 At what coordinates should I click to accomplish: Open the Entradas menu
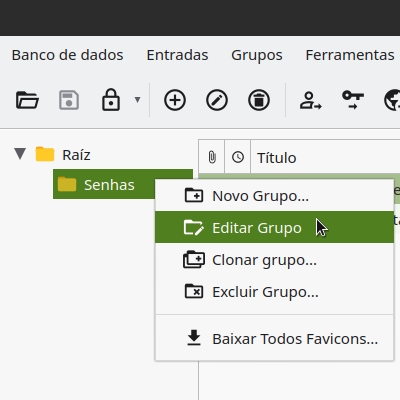[177, 55]
